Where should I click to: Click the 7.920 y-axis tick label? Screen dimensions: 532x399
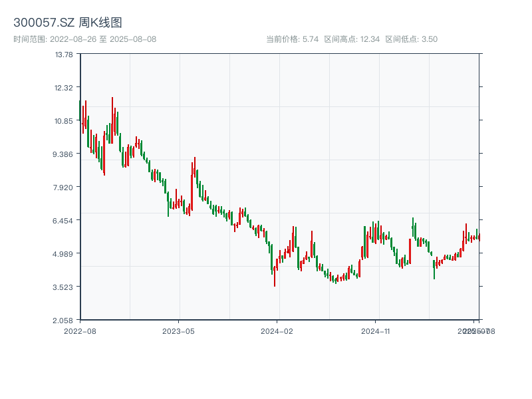pos(64,188)
